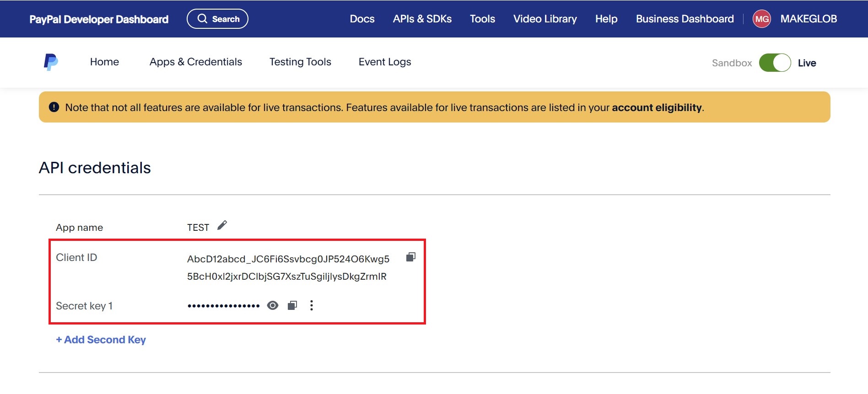Click the account eligibility link

(657, 107)
